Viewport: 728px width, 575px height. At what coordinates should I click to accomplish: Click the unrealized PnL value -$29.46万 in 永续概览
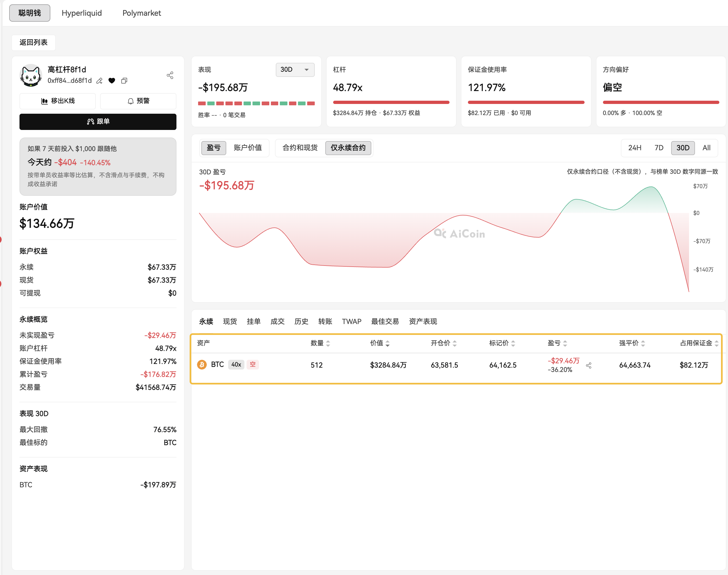tap(160, 335)
